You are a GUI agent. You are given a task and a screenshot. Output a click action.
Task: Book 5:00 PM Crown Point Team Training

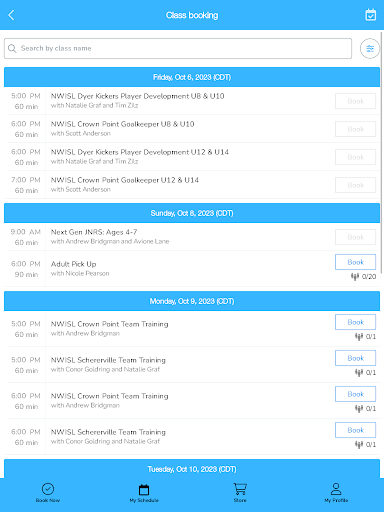click(355, 322)
